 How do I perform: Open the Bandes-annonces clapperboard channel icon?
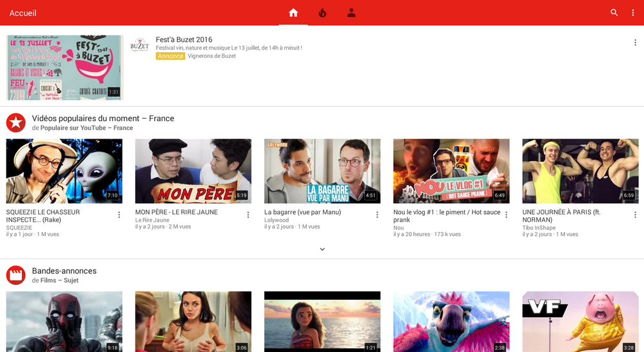tap(16, 275)
